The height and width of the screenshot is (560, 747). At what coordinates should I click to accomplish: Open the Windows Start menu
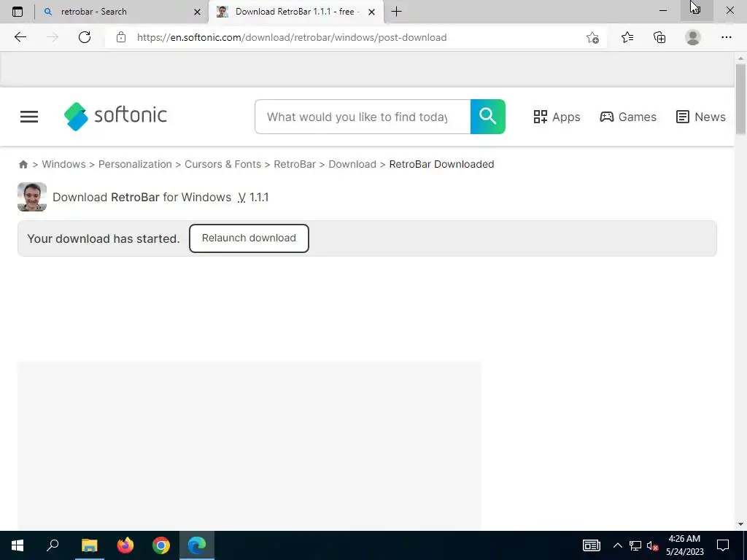[x=18, y=545]
